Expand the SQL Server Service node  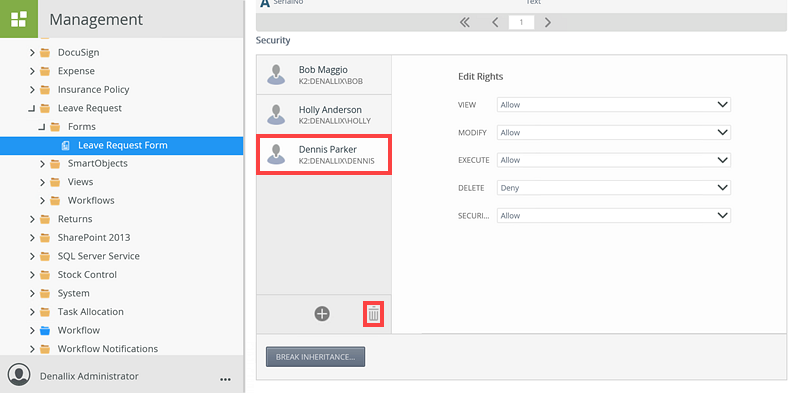pos(32,256)
